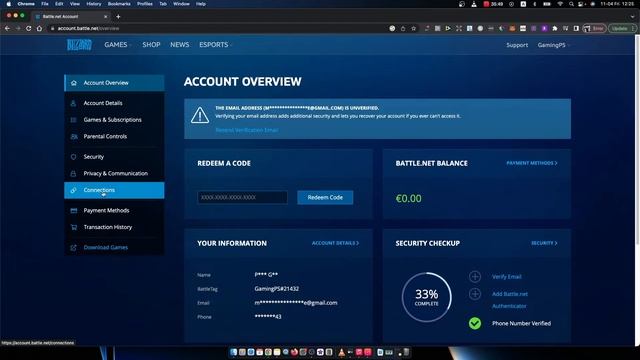Reload the page with the refresh icon
Image resolution: width=640 pixels, height=360 pixels.
tap(29, 29)
